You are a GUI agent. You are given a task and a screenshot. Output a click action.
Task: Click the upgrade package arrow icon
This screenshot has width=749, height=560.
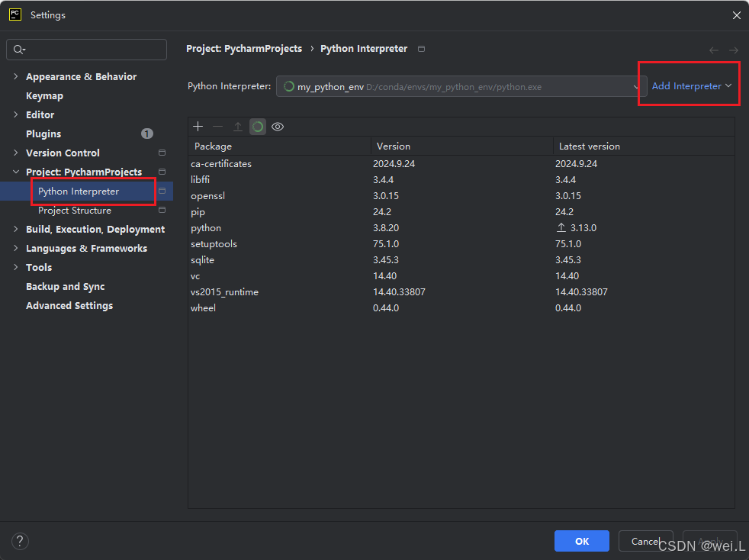[237, 127]
